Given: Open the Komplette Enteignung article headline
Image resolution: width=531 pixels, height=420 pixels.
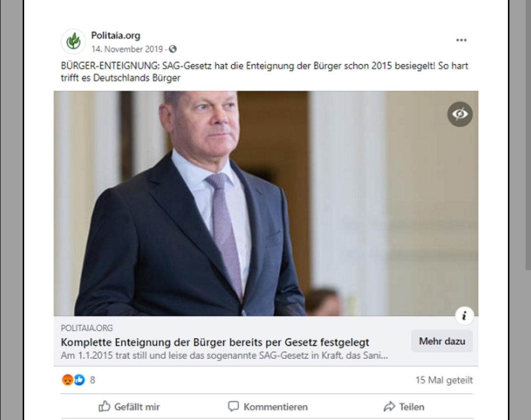Looking at the screenshot, I should point(215,342).
